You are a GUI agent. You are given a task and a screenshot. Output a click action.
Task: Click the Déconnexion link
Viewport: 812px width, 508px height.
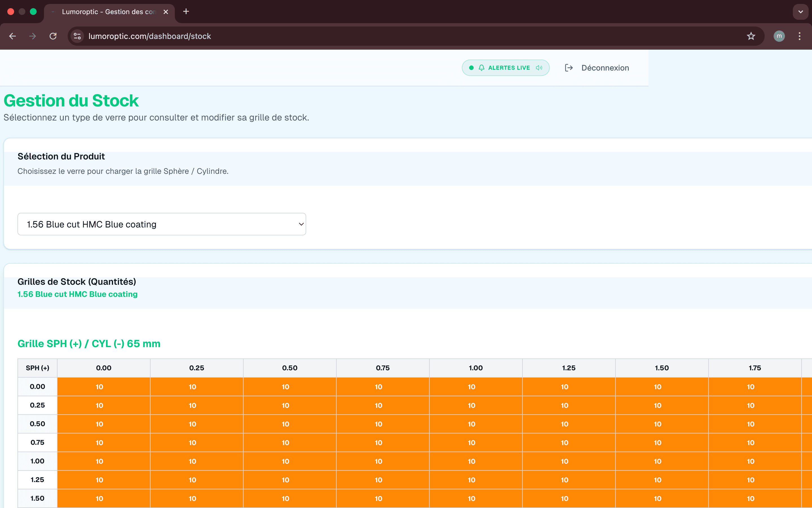coord(605,67)
